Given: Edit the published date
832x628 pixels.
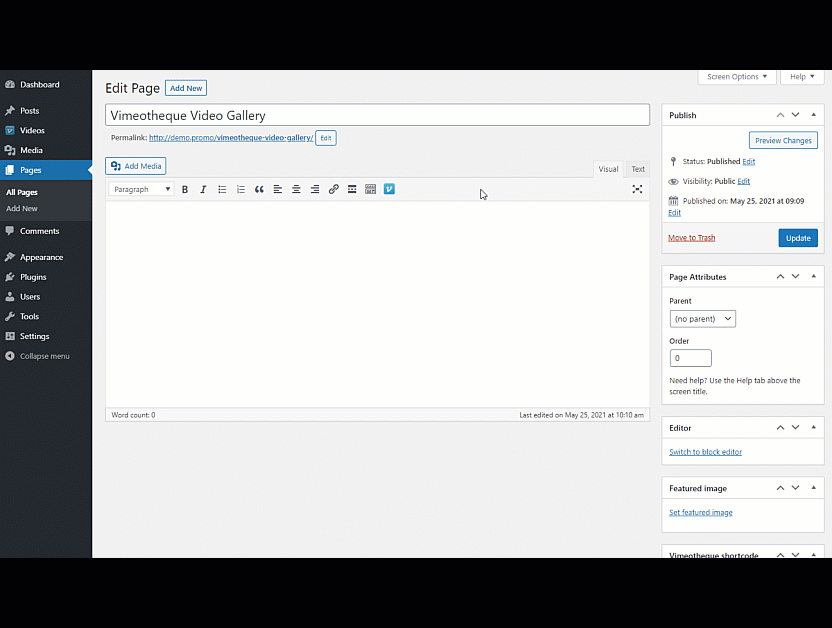Looking at the screenshot, I should point(674,213).
